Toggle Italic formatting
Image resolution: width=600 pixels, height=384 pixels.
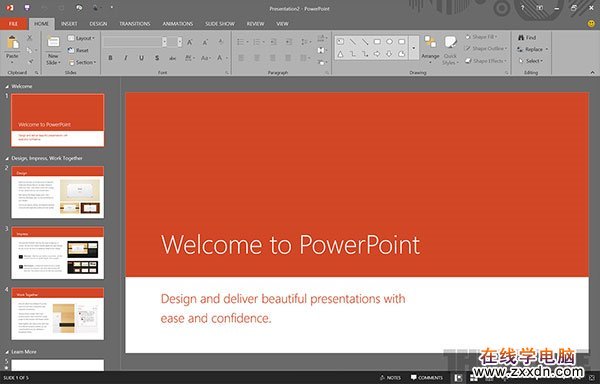(x=126, y=58)
